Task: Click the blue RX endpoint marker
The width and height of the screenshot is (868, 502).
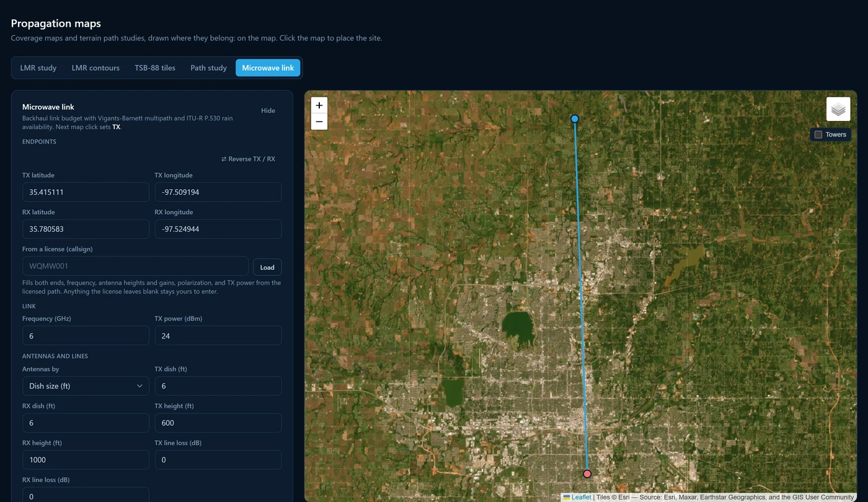Action: pos(575,119)
